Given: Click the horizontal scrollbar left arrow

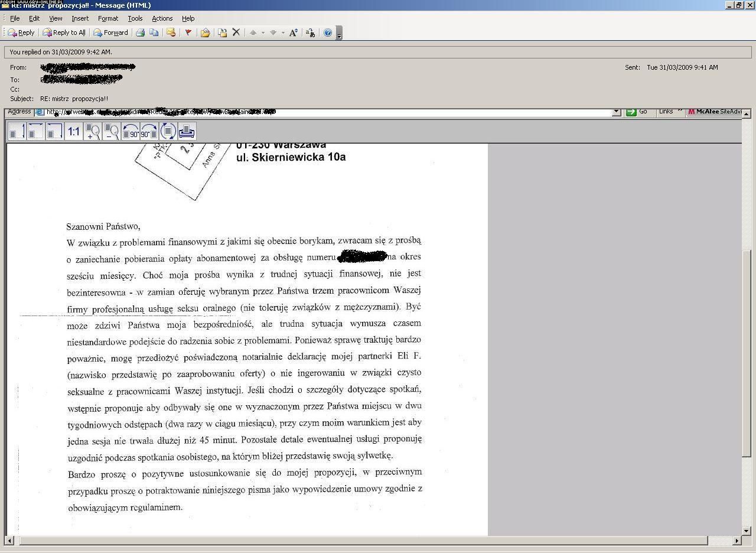Looking at the screenshot, I should [9, 541].
